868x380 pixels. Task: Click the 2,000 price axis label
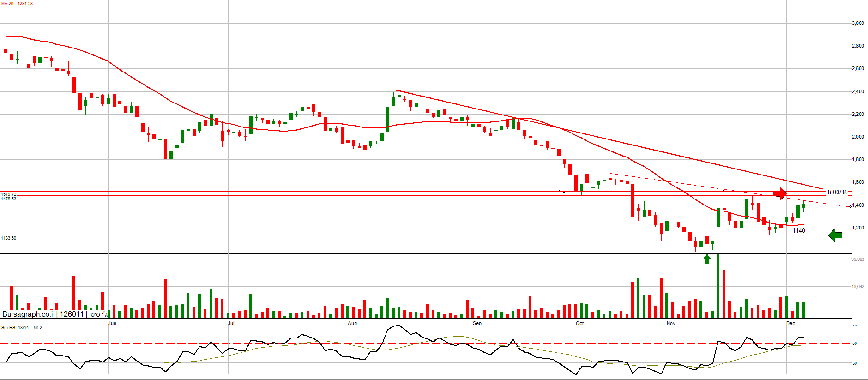(857, 137)
